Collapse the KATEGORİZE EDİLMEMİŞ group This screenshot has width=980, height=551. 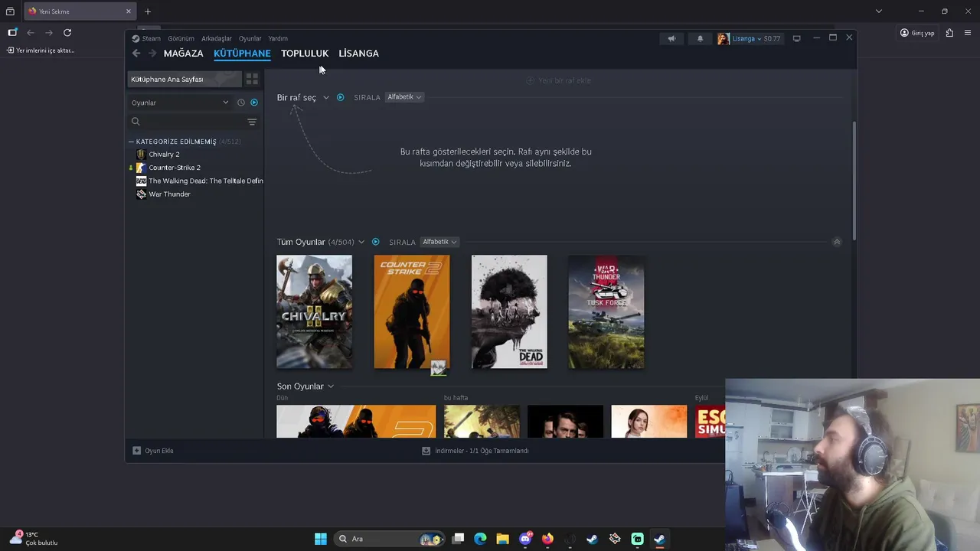click(131, 142)
